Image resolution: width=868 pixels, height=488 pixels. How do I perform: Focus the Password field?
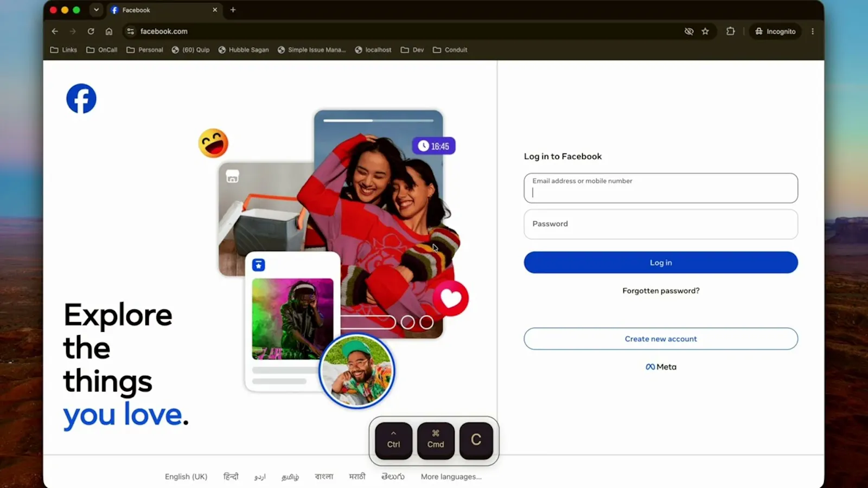(x=661, y=224)
